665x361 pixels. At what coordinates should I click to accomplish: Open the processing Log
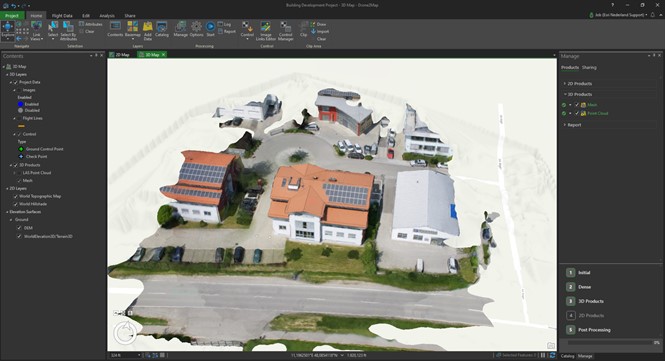pos(224,24)
